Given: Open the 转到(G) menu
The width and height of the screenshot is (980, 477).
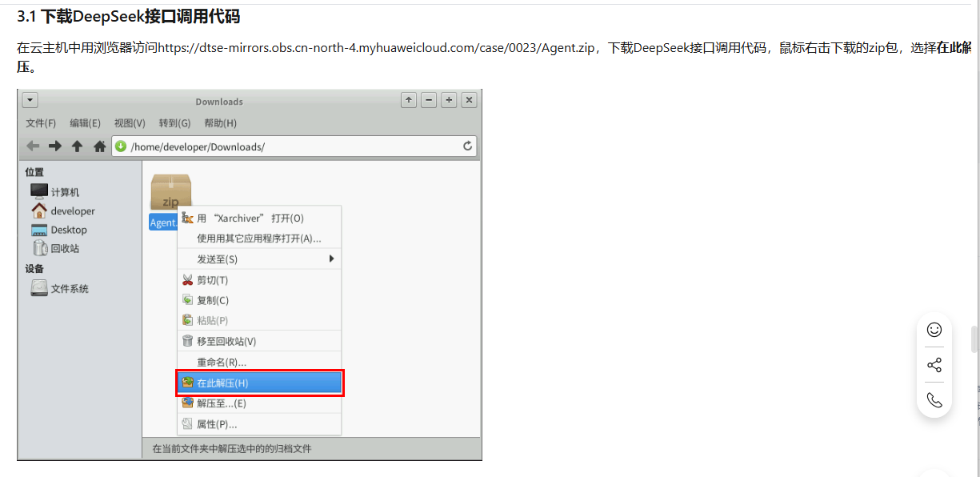Looking at the screenshot, I should click(x=174, y=123).
